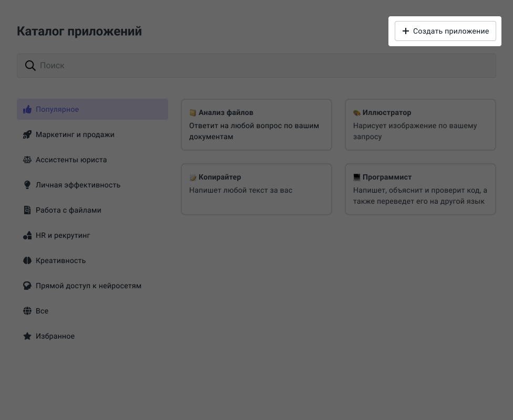Image resolution: width=513 pixels, height=420 pixels.
Task: Select the Личная эффективность category label
Action: coord(78,185)
